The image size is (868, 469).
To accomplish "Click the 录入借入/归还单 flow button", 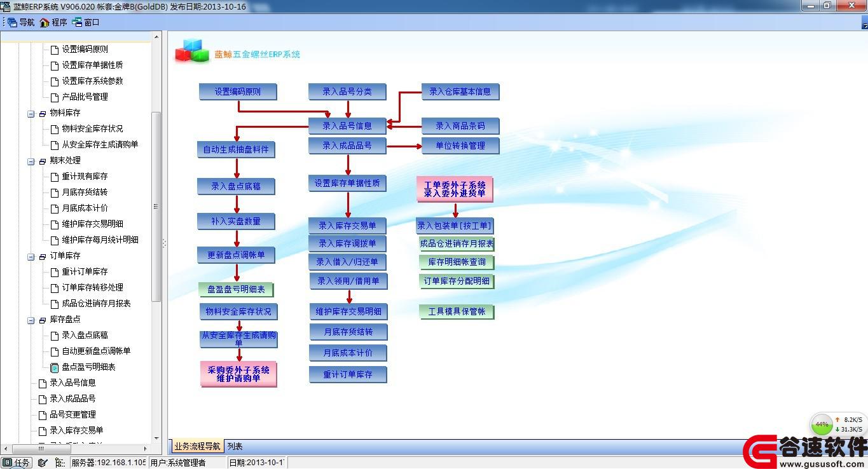I will tap(347, 262).
